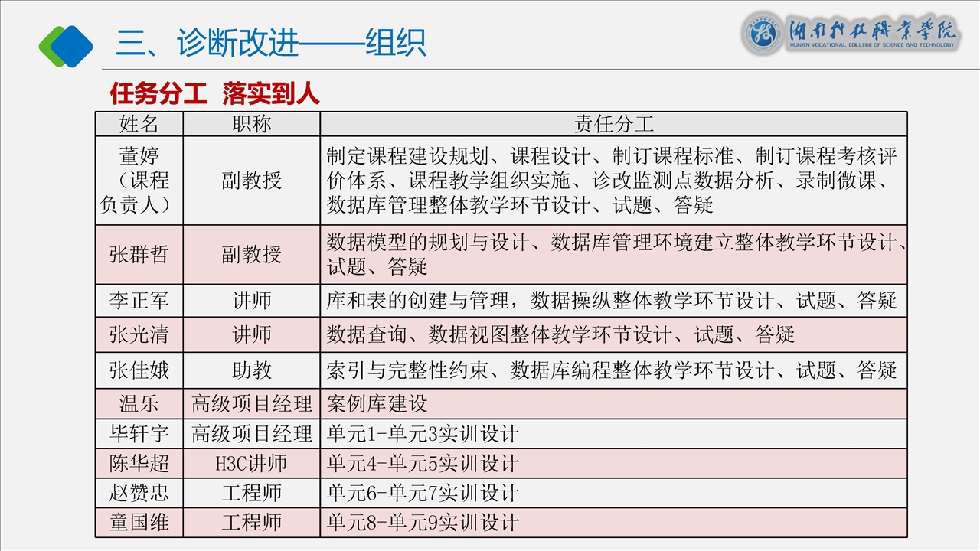The image size is (980, 551).
Task: Click the blue-green diamond icon beside the title
Action: pos(66,46)
